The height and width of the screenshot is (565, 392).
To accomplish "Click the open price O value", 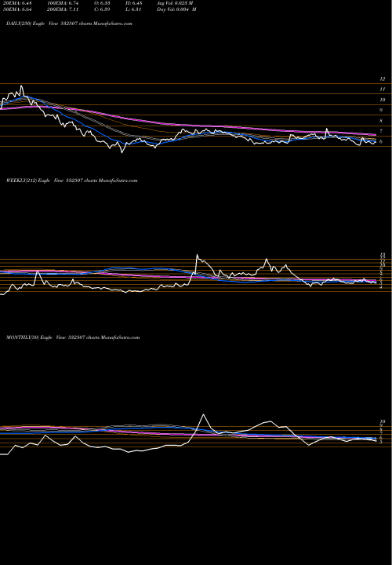I will [102, 3].
